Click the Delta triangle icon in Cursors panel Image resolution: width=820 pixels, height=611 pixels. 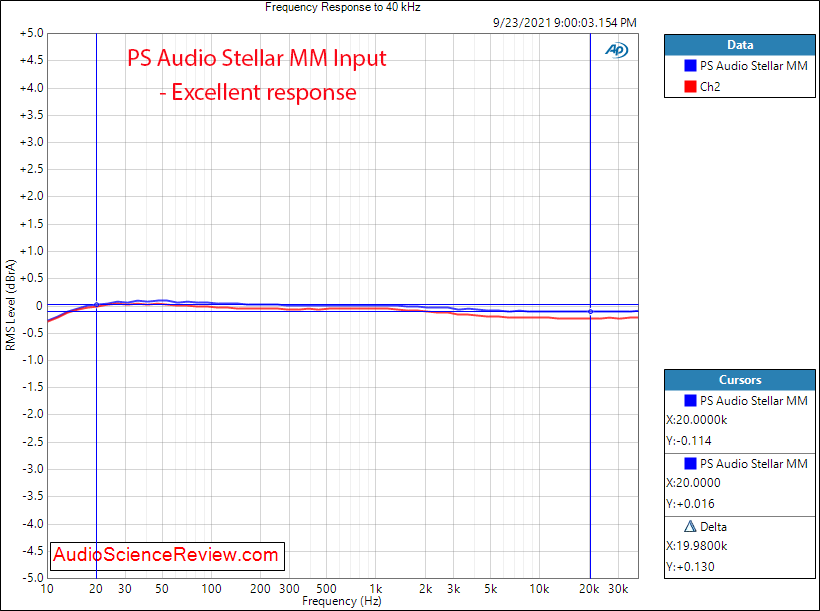click(x=690, y=526)
